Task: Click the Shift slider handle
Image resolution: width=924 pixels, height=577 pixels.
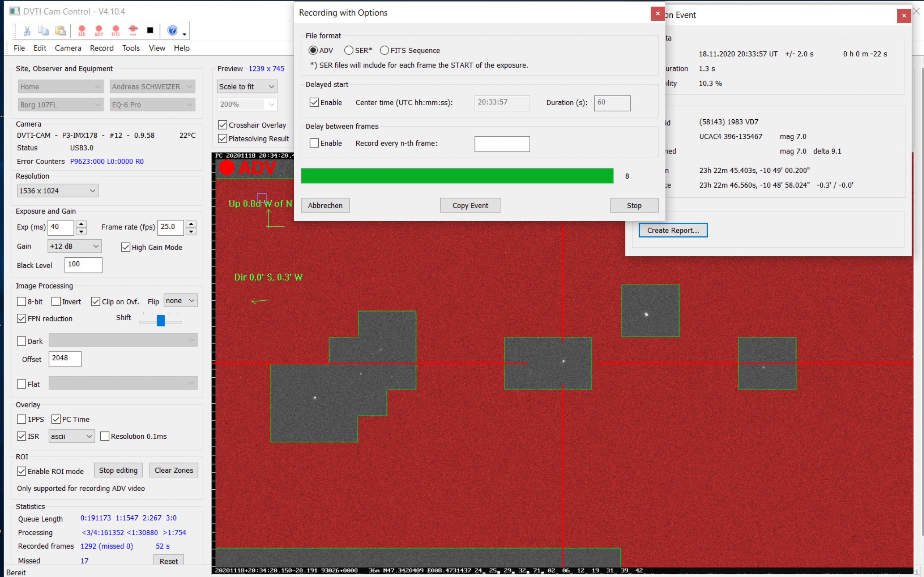Action: pyautogui.click(x=161, y=320)
